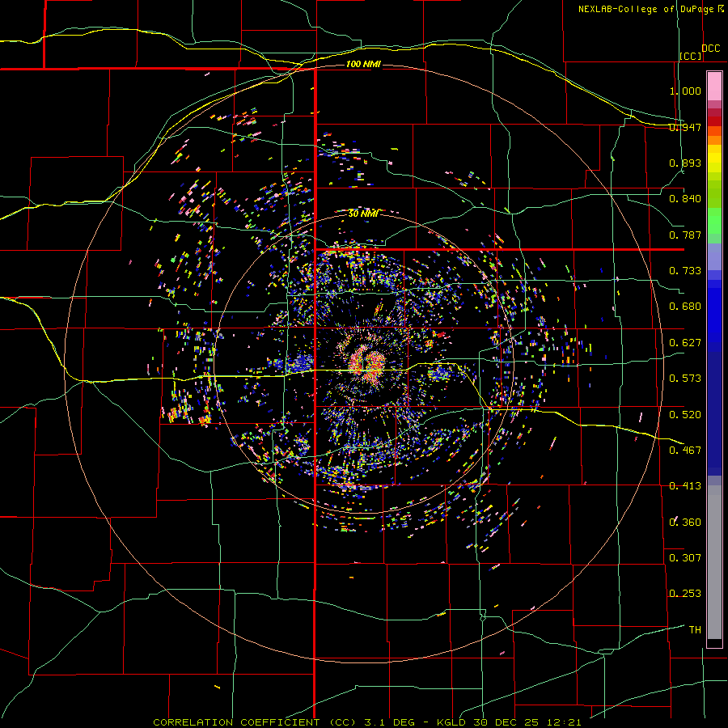Click the [CC] legend heading

pos(690,56)
